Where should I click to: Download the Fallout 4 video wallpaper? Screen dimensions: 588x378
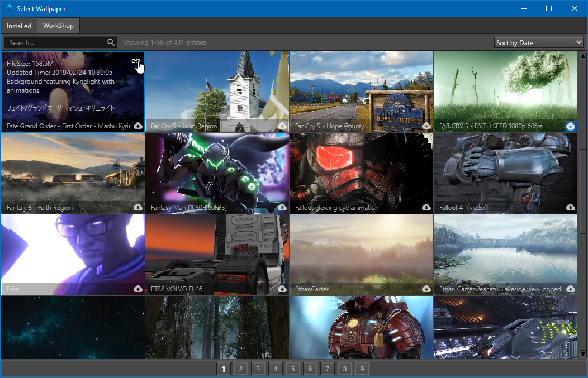(x=570, y=208)
